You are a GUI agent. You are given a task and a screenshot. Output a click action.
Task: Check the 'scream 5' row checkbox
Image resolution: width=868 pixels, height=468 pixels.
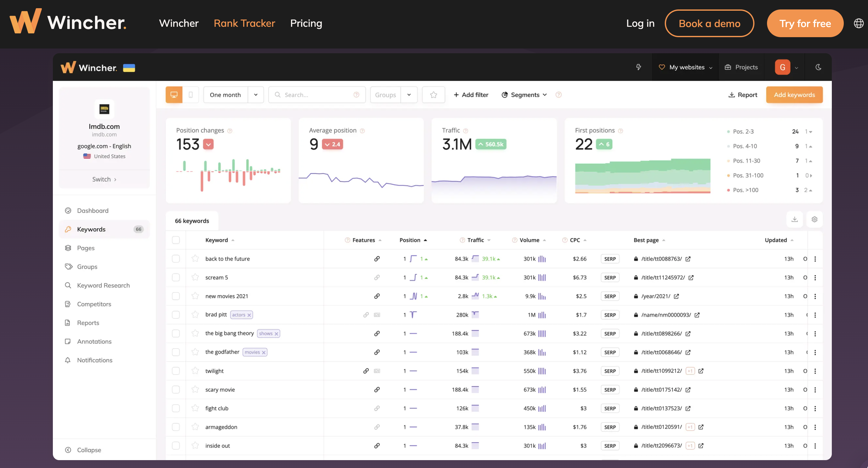176,277
